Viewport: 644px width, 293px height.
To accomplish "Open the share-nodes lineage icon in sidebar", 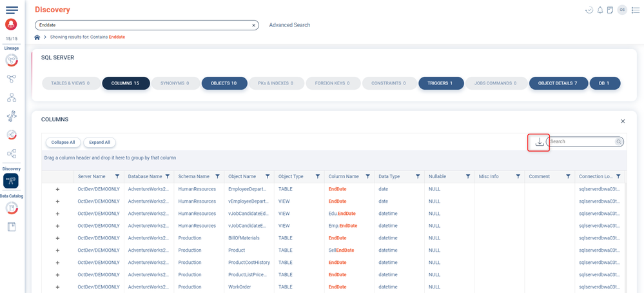I will pos(12,79).
